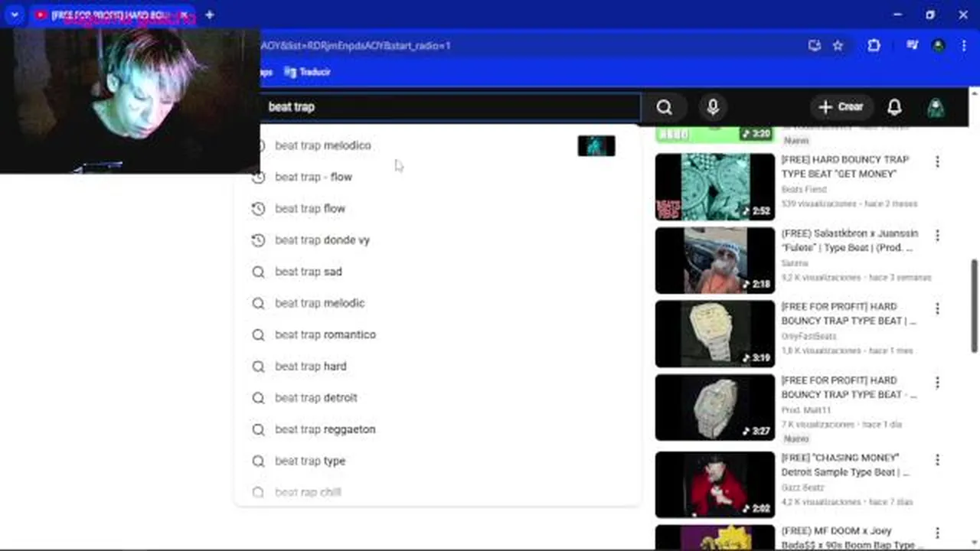The width and height of the screenshot is (980, 551).
Task: Open CHASING MONEY Detroit Sample Type Beat title
Action: [845, 465]
